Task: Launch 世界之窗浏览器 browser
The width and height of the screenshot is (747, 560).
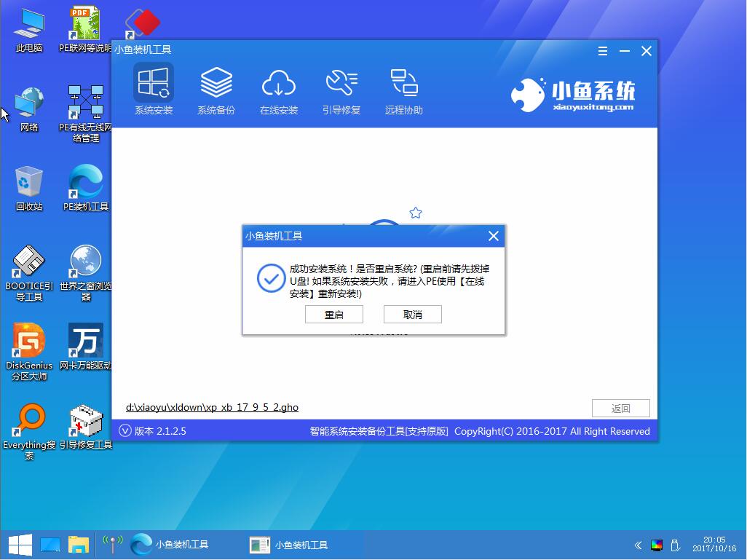Action: (85, 269)
